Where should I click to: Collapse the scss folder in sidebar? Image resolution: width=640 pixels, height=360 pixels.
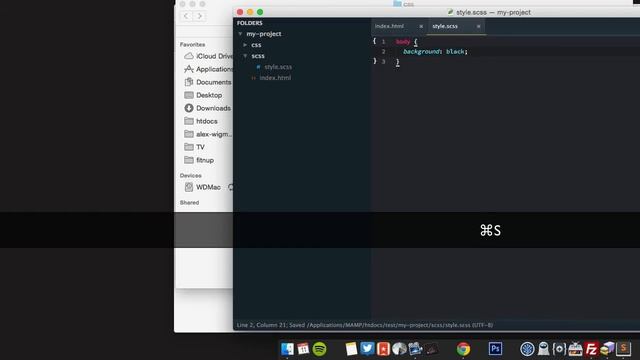(x=245, y=56)
